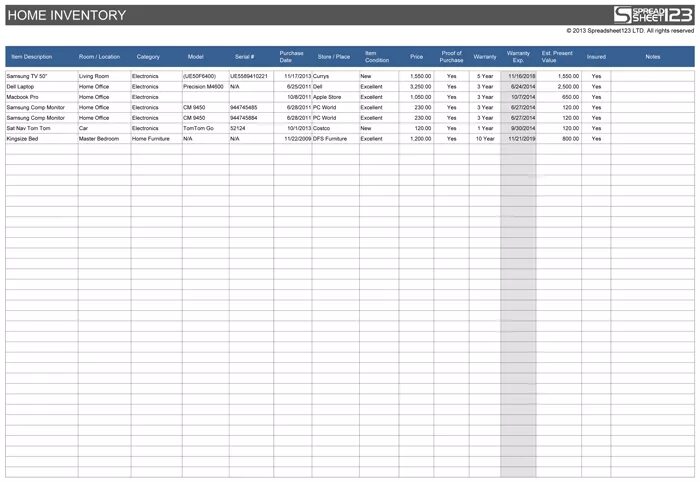Click the Model column header
The image size is (700, 482).
point(196,57)
